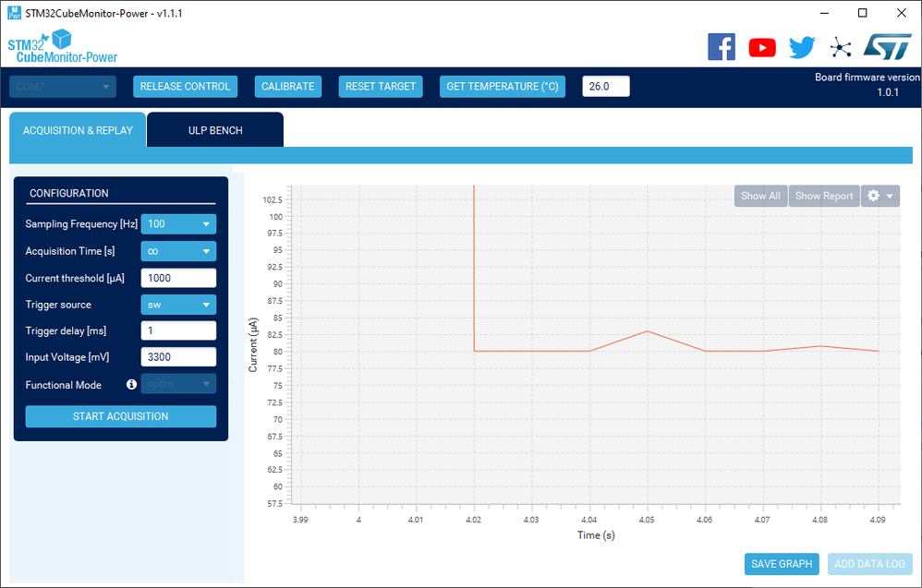Open Show Report

tap(824, 197)
